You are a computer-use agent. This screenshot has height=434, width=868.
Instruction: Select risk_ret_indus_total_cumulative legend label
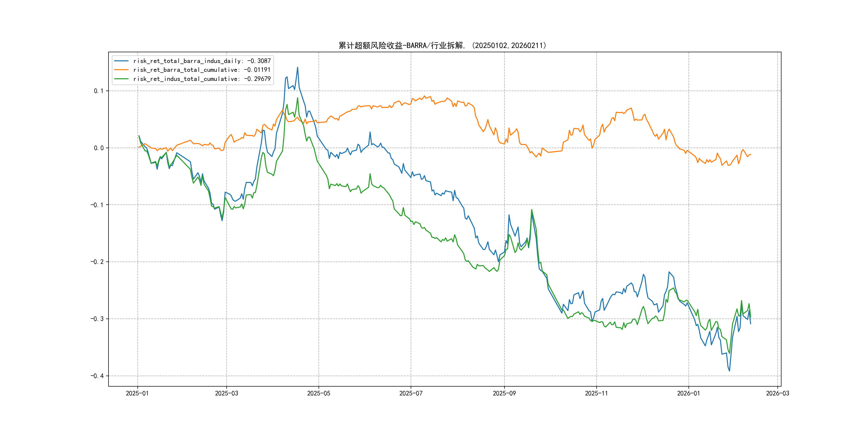coord(202,79)
